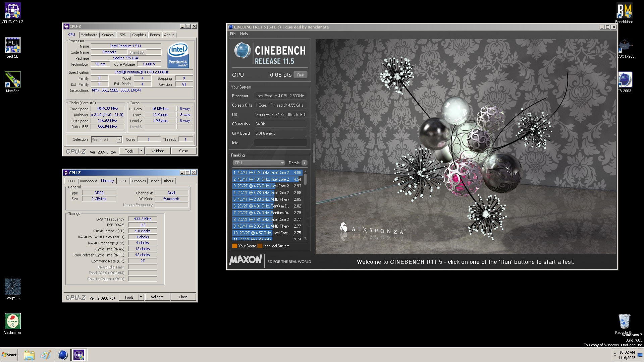Open the Help menu in Cinebench
The height and width of the screenshot is (362, 644).
click(244, 34)
